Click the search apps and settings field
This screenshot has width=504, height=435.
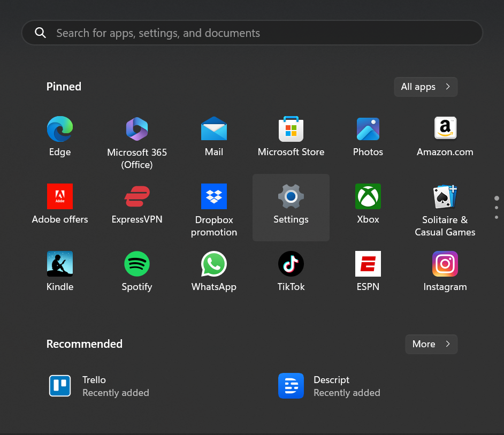(251, 33)
